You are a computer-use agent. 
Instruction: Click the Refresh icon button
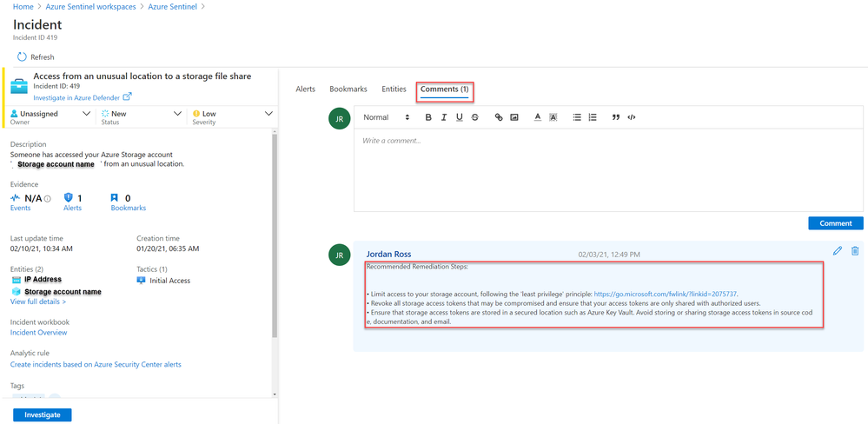tap(22, 57)
